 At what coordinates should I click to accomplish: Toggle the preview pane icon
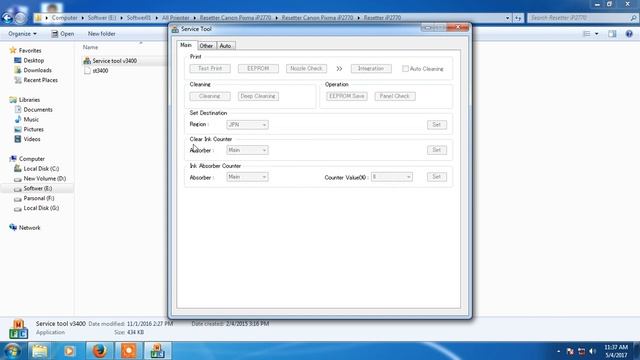coord(612,34)
